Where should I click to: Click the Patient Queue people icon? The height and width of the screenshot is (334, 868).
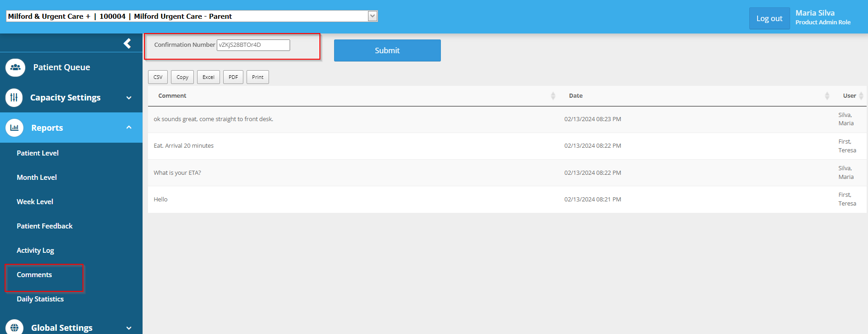15,67
